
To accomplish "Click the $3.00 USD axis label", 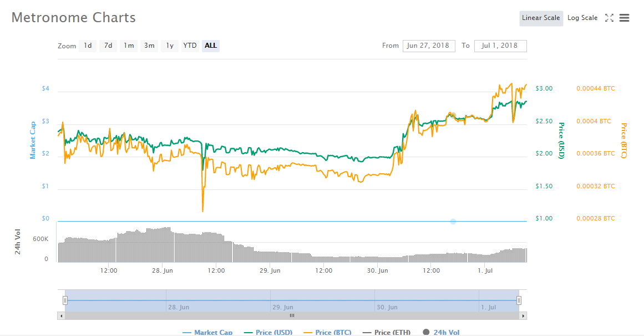I will tap(544, 88).
